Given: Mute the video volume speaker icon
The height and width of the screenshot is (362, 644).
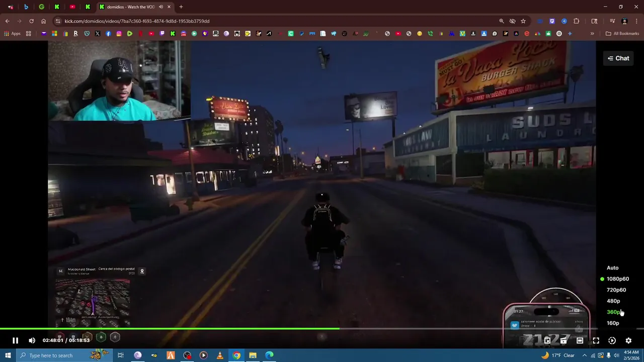Looking at the screenshot, I should [32, 340].
